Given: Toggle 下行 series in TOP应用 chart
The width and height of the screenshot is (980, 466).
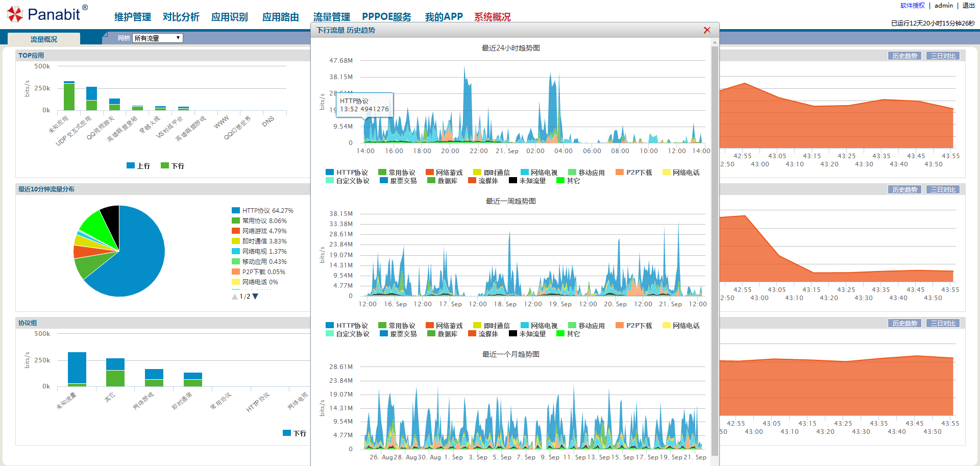Looking at the screenshot, I should [173, 166].
